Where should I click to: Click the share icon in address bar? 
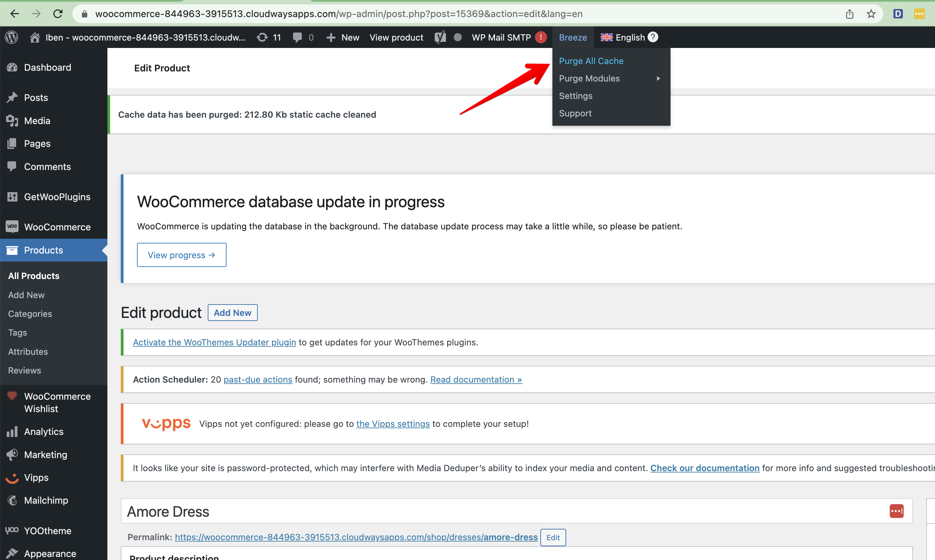click(850, 14)
